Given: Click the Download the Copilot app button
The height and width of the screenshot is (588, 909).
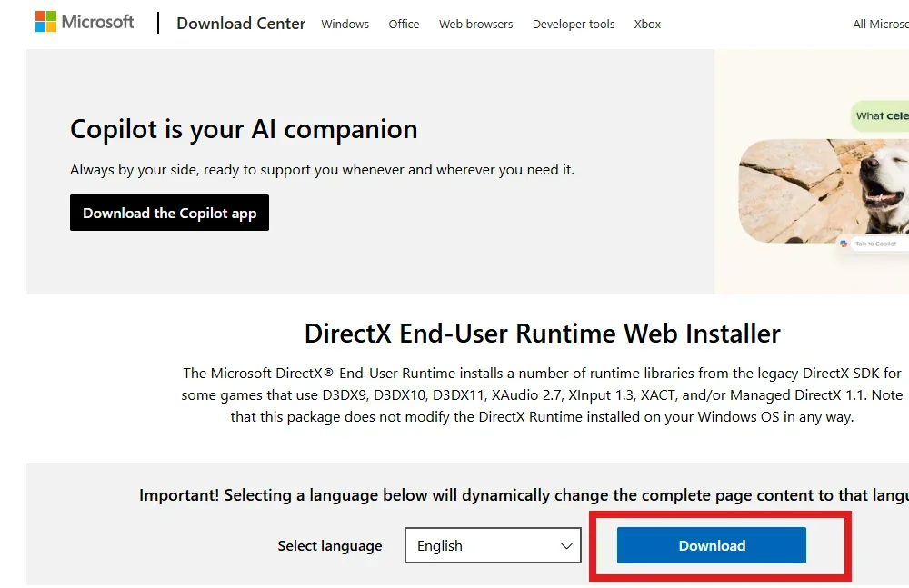Looking at the screenshot, I should point(169,213).
